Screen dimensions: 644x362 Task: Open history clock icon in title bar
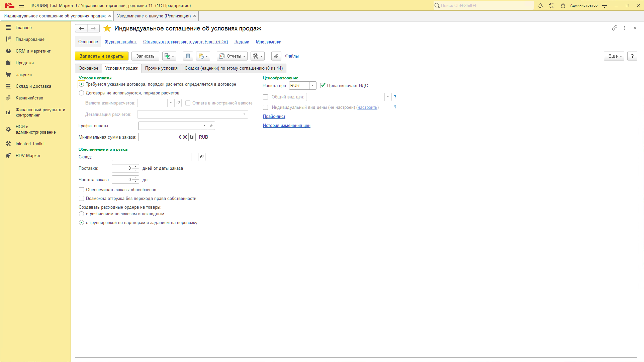(552, 5)
